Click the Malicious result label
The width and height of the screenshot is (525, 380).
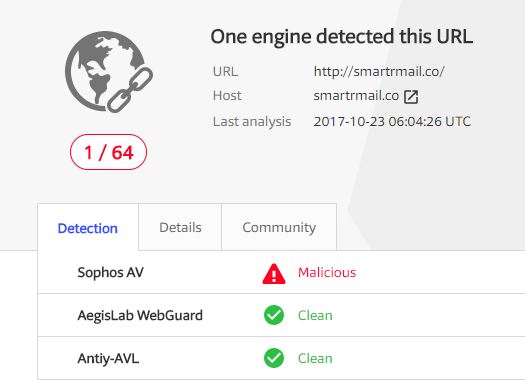click(327, 273)
